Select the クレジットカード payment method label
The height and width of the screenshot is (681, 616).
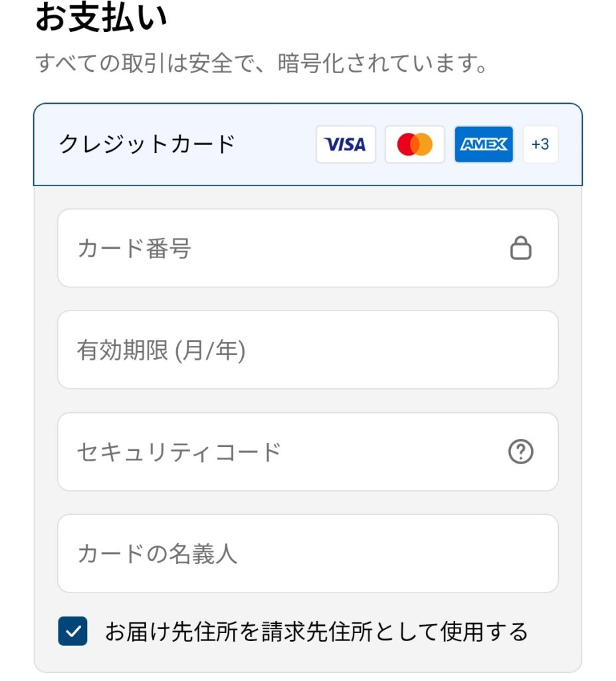[x=148, y=144]
